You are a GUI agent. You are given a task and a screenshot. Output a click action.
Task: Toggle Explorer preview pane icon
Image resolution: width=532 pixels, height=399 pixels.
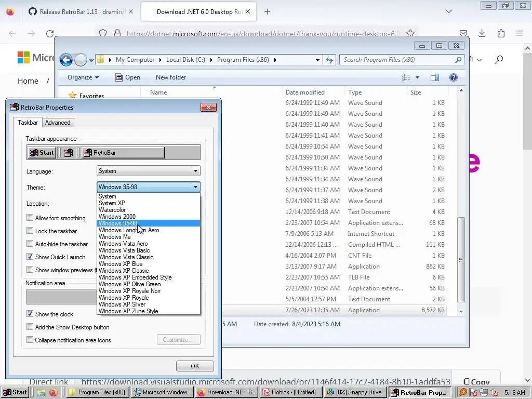pos(435,77)
